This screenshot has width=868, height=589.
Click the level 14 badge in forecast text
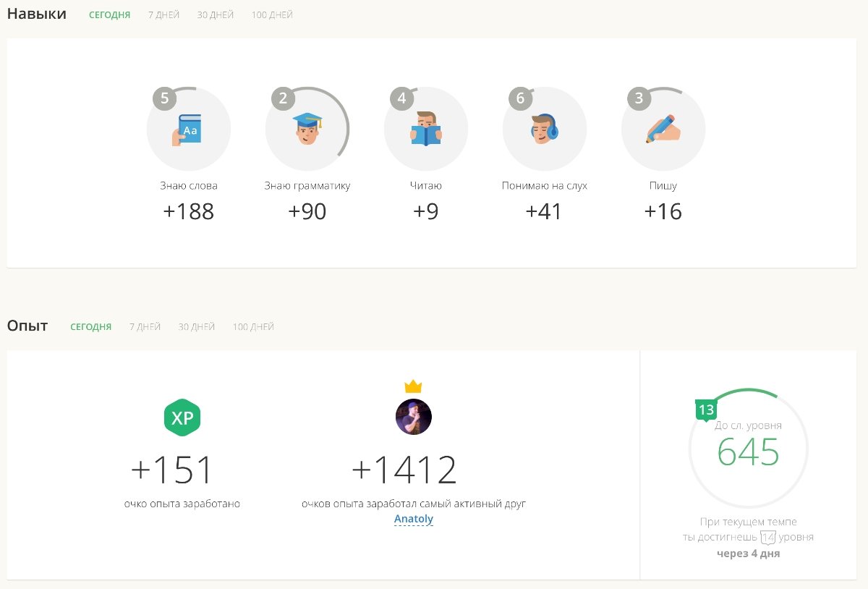click(x=767, y=538)
